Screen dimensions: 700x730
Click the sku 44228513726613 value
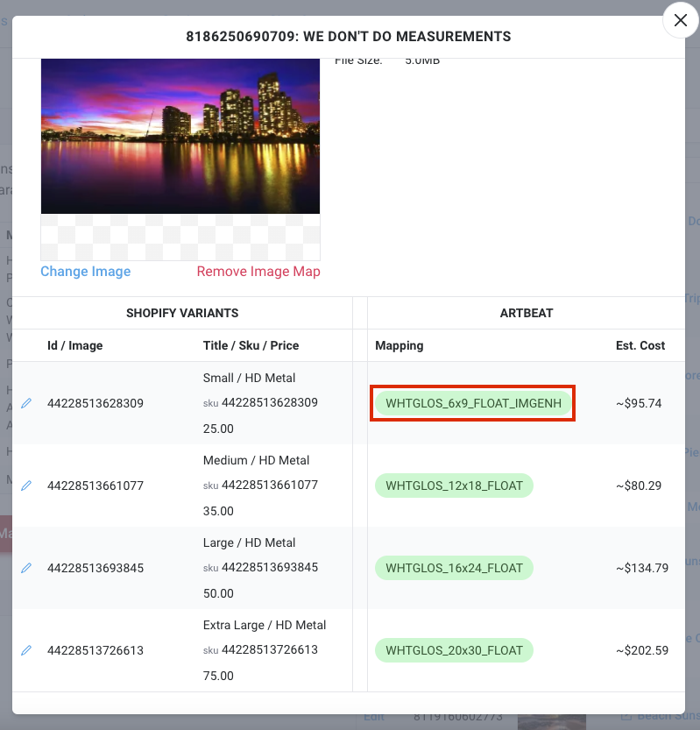[x=270, y=650]
